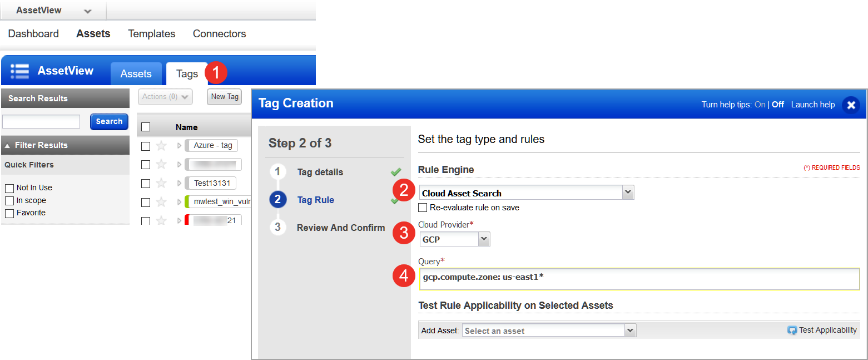
Task: Switch to the Assets tab
Action: click(x=136, y=73)
